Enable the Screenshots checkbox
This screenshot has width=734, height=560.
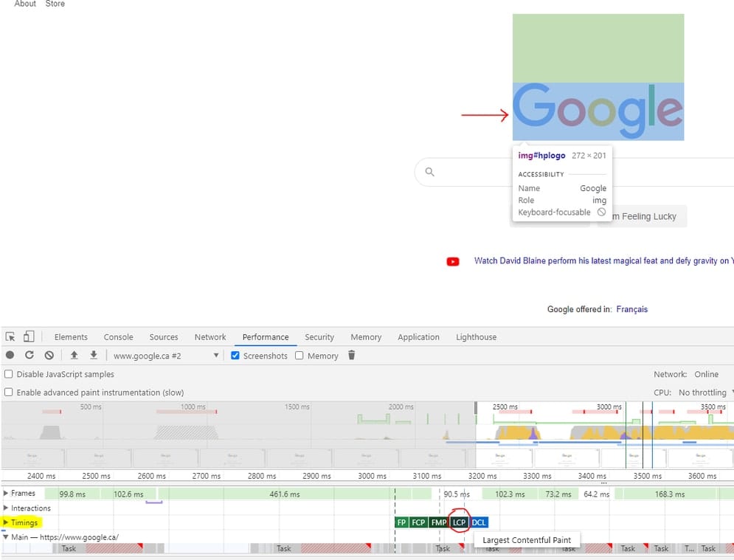tap(235, 356)
